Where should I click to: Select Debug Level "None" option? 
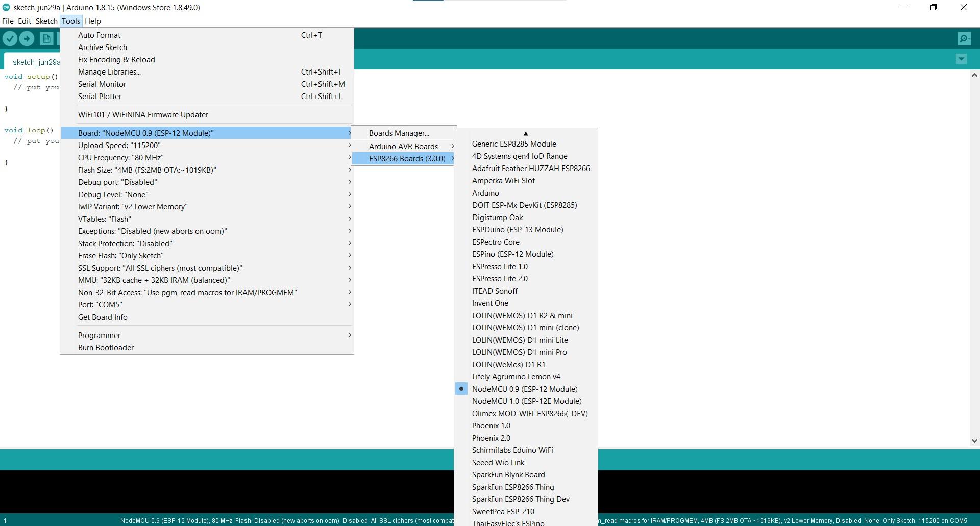(207, 195)
